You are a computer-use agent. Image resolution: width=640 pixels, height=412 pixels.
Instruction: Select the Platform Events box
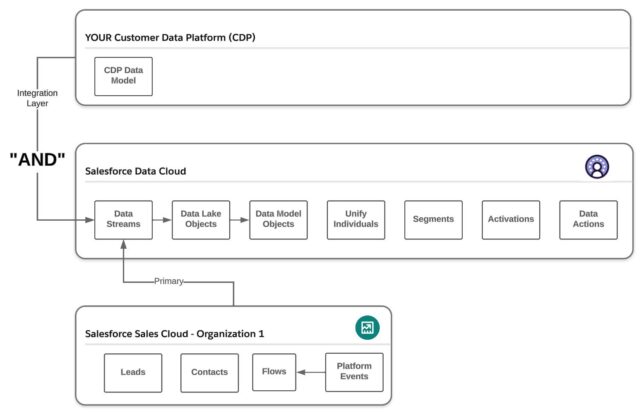point(354,372)
